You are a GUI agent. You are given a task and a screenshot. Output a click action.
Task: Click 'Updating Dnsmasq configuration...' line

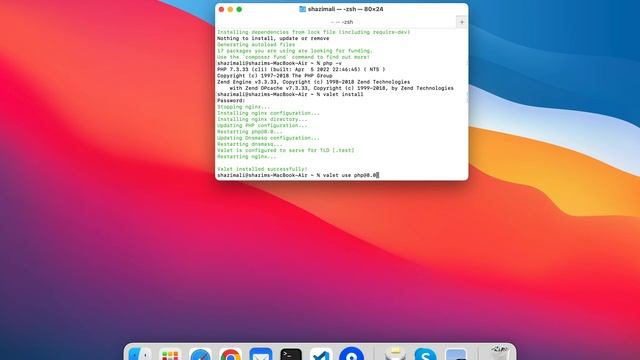click(268, 138)
